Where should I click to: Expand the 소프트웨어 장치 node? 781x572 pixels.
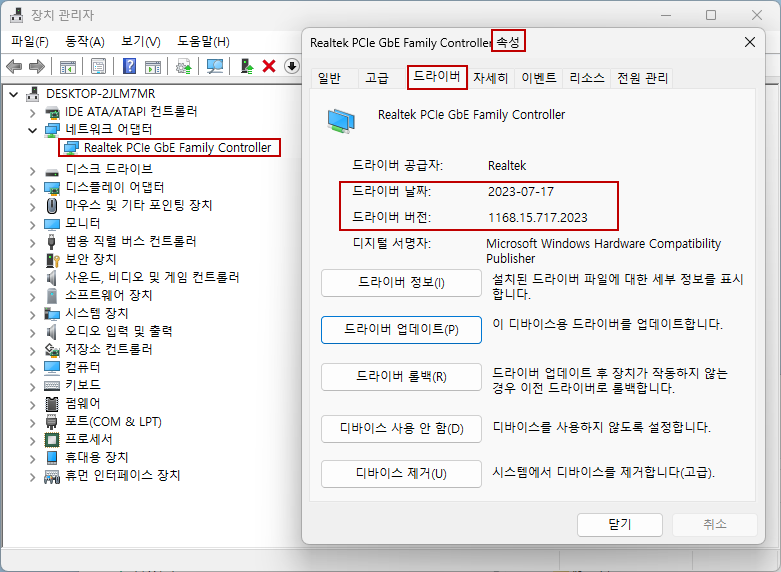[x=32, y=297]
